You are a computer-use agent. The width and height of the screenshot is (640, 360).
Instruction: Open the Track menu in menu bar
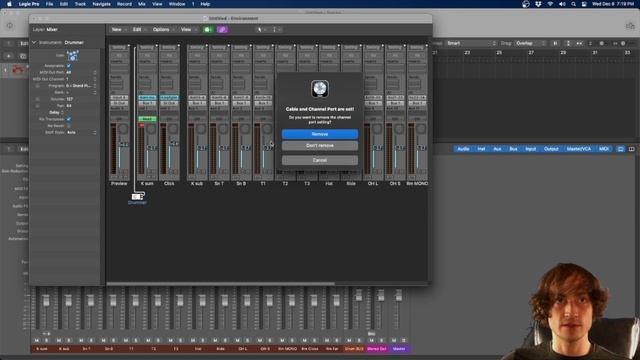[80, 4]
